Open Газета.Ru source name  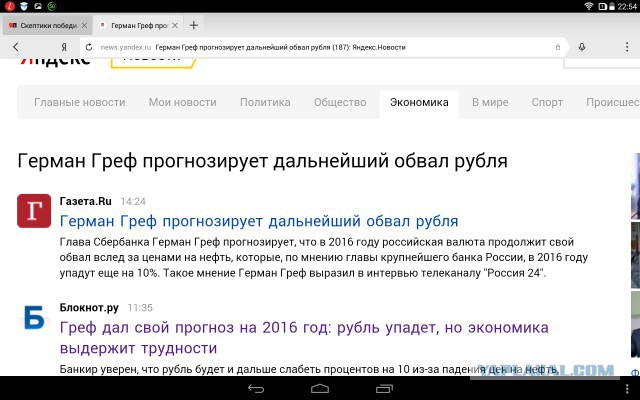pos(85,201)
